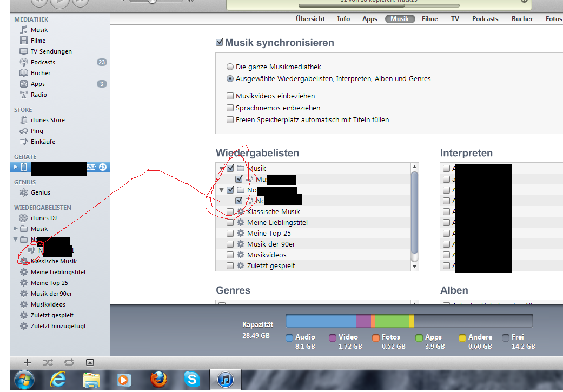Show the artwork viewer panel icon
Image resolution: width=563 pixels, height=392 pixels.
pos(90,362)
